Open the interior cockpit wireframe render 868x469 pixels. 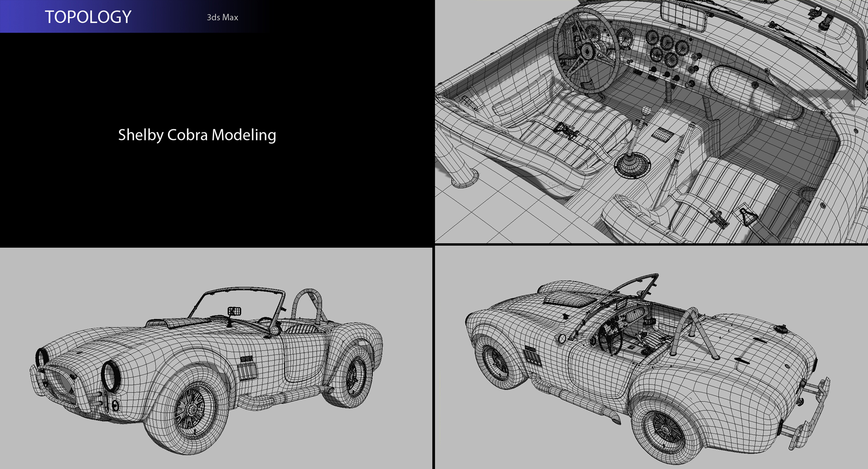(652, 122)
